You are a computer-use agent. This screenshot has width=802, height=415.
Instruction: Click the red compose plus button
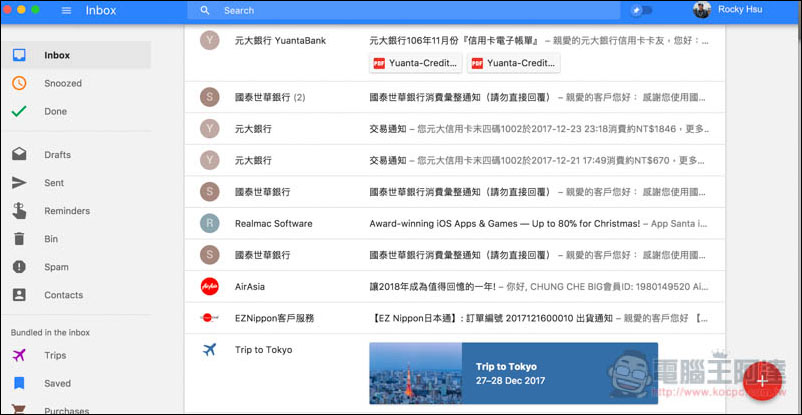tap(762, 380)
